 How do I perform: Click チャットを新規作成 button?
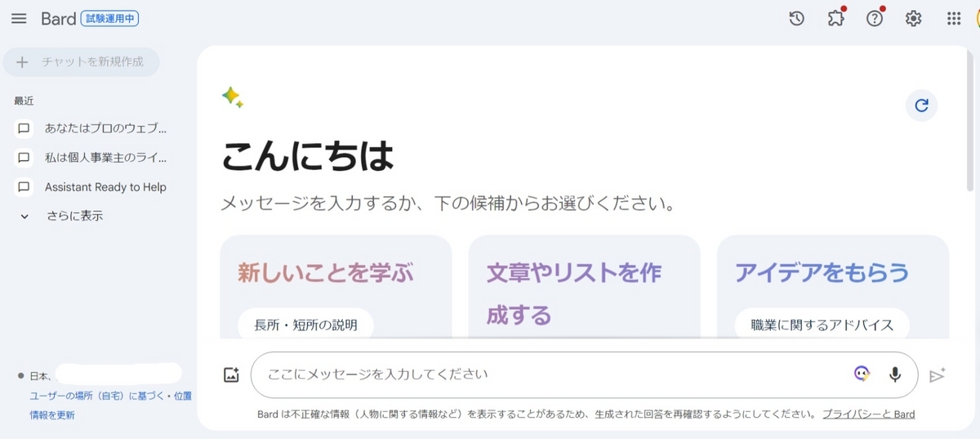[82, 62]
